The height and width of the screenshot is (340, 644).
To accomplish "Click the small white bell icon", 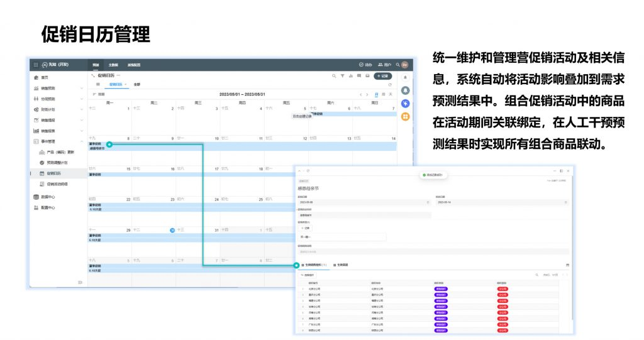I will click(x=406, y=77).
